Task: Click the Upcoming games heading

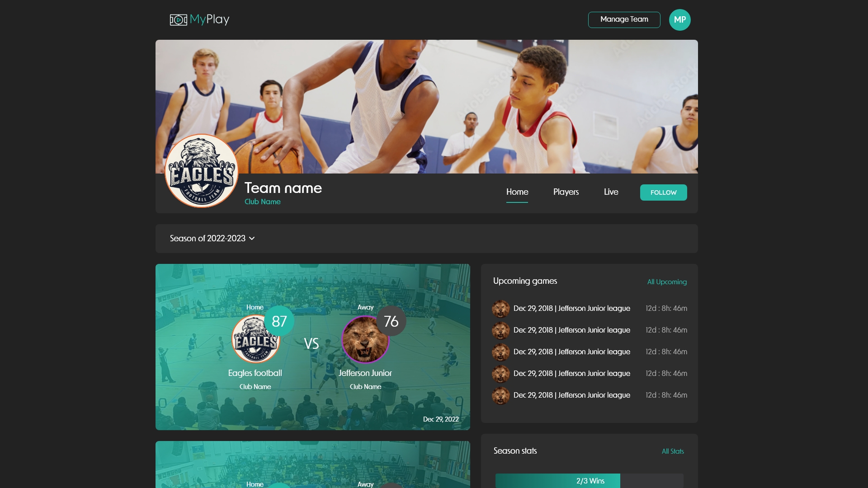Action: pos(525,281)
